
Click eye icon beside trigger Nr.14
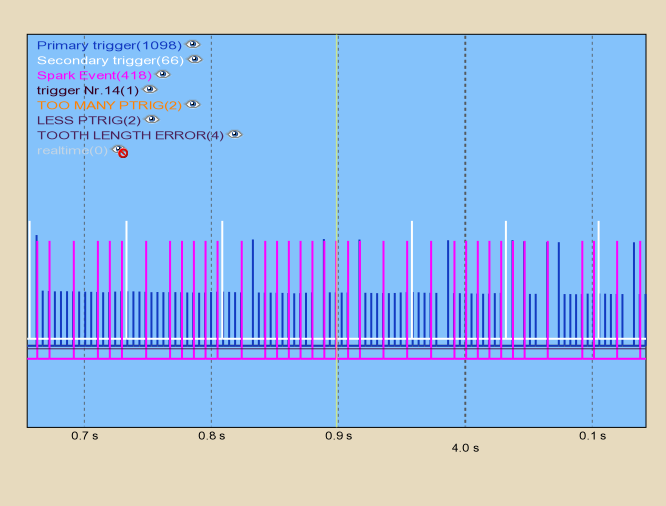click(x=150, y=90)
